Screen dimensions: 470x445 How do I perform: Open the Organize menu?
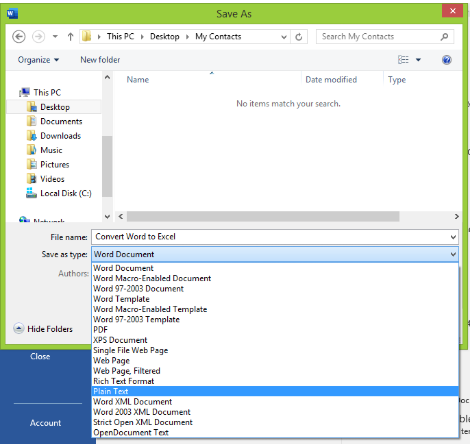pos(38,60)
